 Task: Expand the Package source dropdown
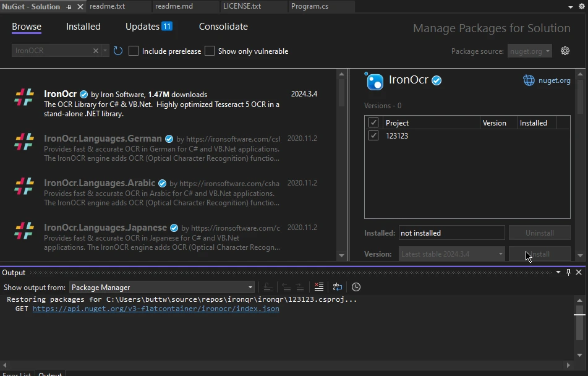pyautogui.click(x=529, y=51)
